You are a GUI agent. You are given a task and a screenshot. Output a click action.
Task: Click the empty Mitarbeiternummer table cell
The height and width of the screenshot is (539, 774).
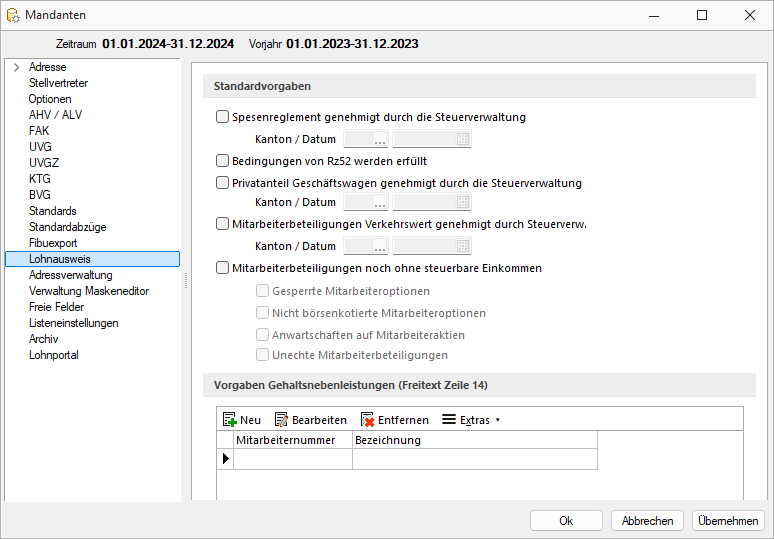pyautogui.click(x=292, y=459)
